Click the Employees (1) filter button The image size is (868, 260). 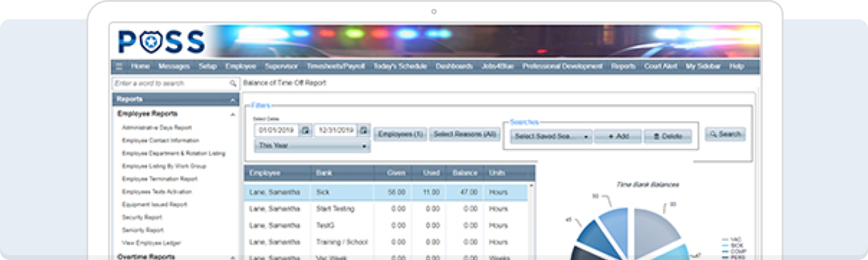(x=400, y=134)
